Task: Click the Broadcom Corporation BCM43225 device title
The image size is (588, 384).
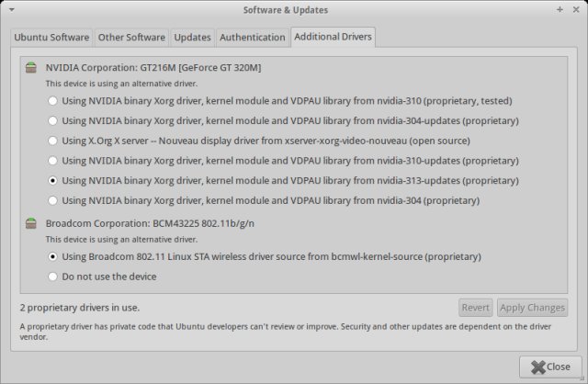Action: [x=150, y=223]
